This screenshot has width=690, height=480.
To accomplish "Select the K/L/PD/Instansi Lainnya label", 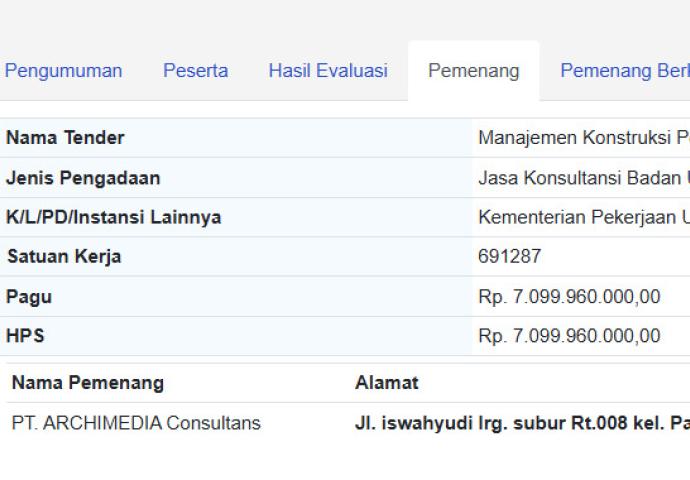I will point(113,217).
